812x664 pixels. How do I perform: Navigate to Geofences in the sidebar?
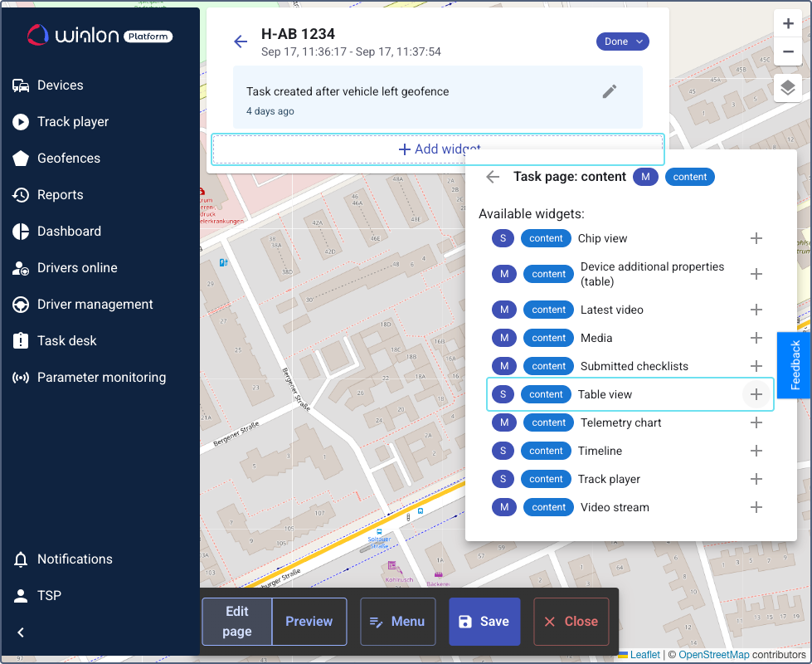pyautogui.click(x=68, y=158)
